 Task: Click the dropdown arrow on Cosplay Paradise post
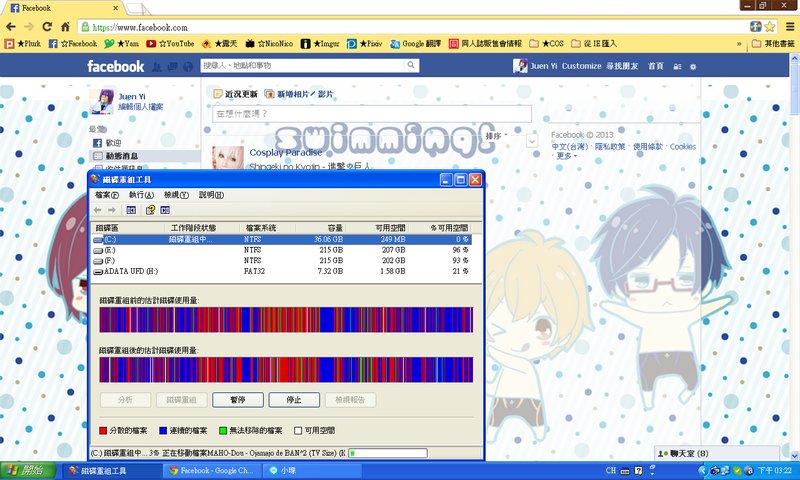click(532, 141)
